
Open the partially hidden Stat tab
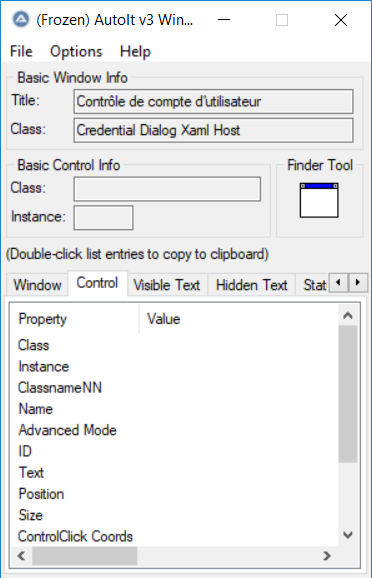[x=313, y=285]
